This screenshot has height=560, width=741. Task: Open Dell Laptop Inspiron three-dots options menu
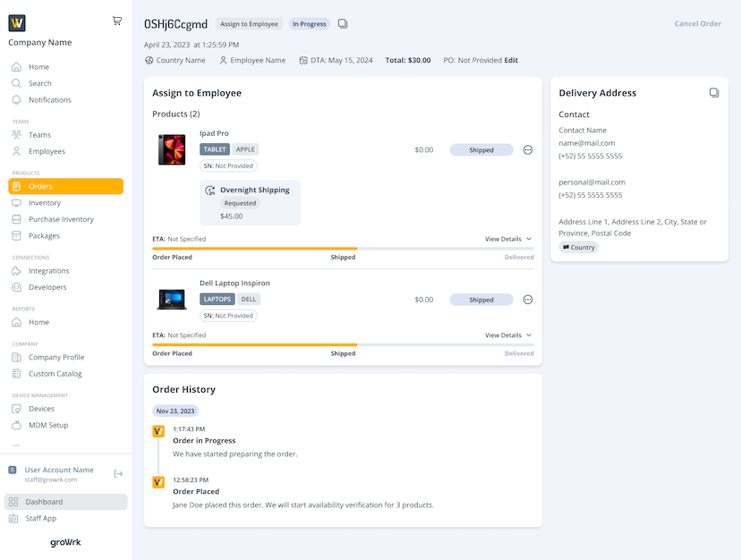pos(528,300)
